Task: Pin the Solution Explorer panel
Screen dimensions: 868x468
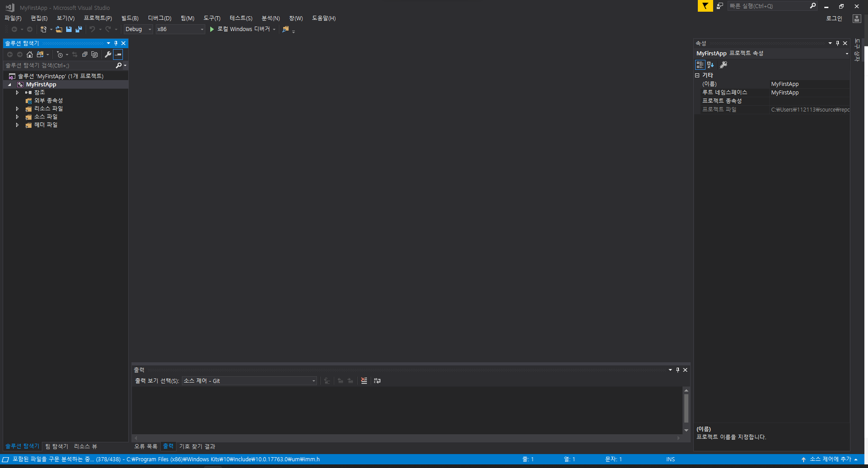Action: pos(116,43)
